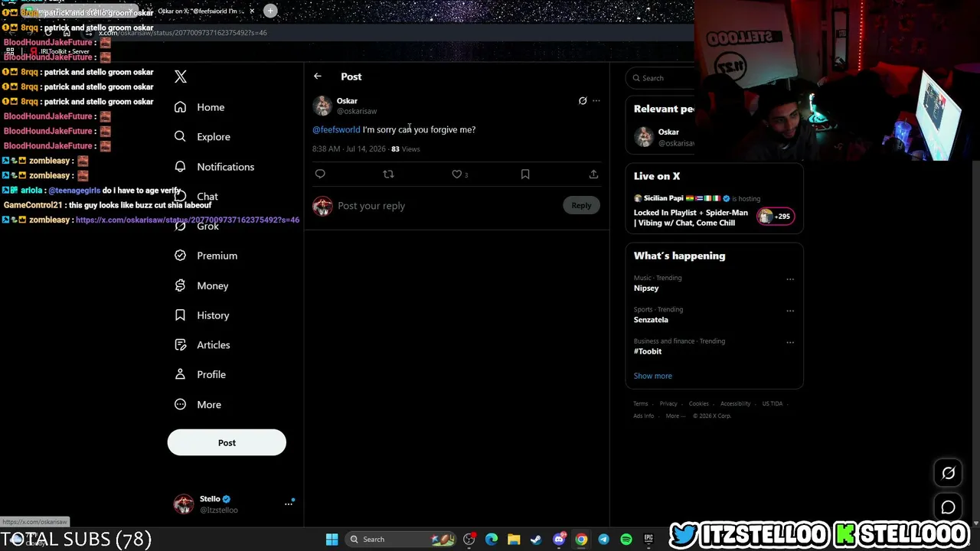Open options for #Toobit trend
Viewport: 980px width, 551px height.
[x=790, y=342]
